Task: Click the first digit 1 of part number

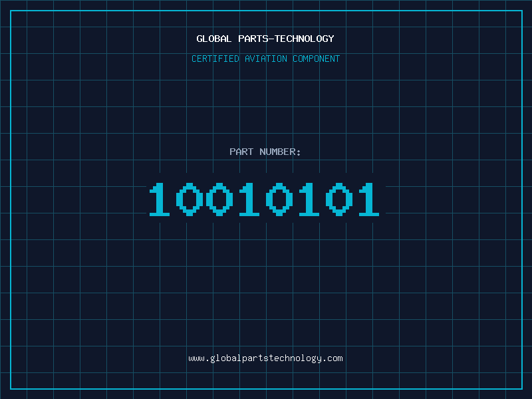Action: coord(160,199)
